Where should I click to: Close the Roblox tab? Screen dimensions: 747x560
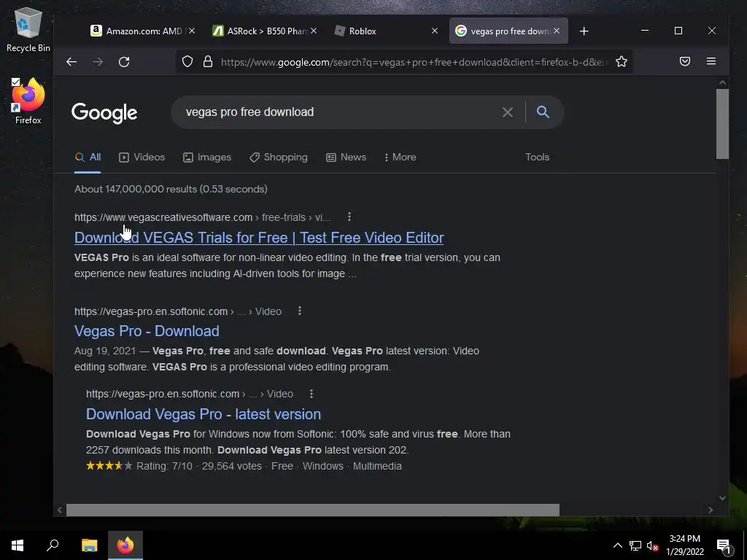point(435,31)
